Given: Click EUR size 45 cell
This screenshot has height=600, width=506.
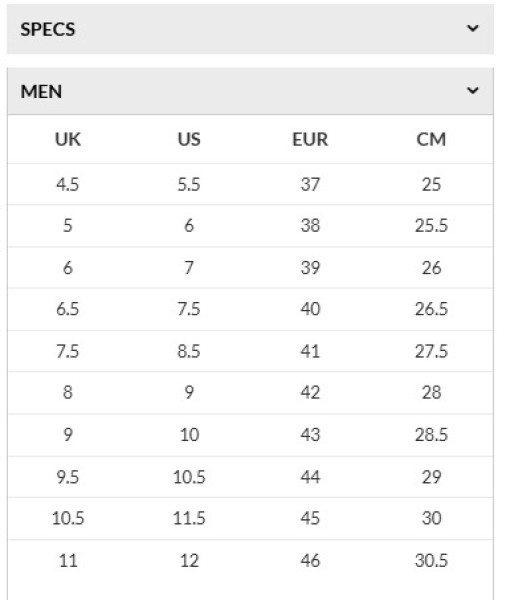Looking at the screenshot, I should (x=310, y=518).
